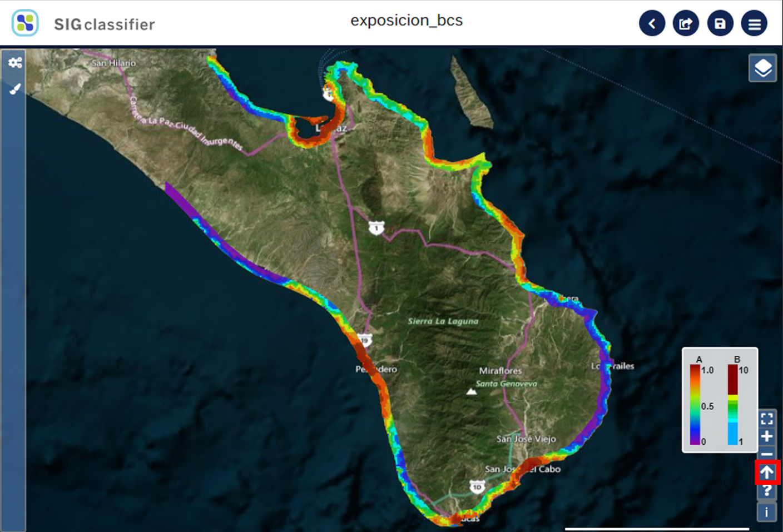
Task: Click the Santa Genoveva peak label
Action: click(x=507, y=384)
